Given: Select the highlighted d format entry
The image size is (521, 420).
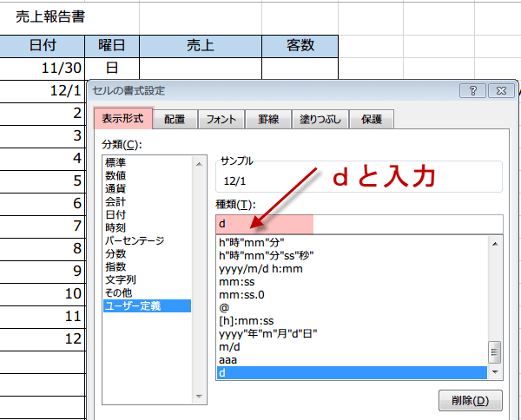Looking at the screenshot, I should pyautogui.click(x=352, y=373).
